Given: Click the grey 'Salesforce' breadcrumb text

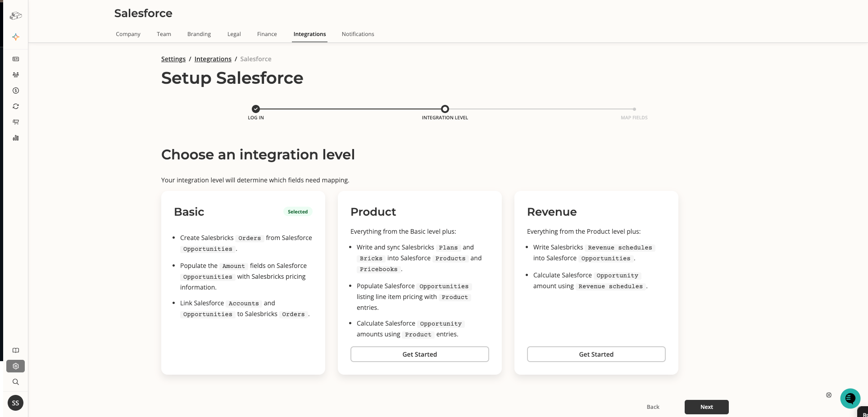Looking at the screenshot, I should (x=256, y=59).
